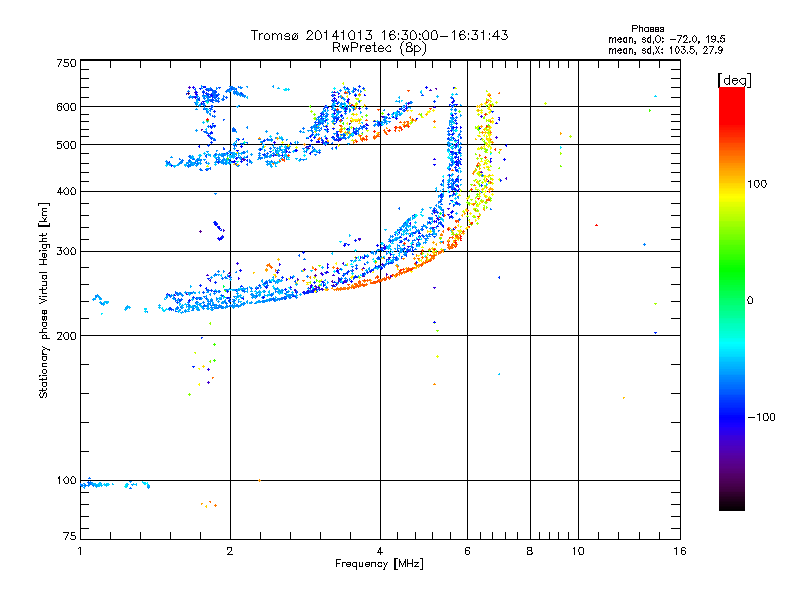Image resolution: width=800 pixels, height=600 pixels.
Task: Click the y-axis tick label '600'
Action: [66, 107]
